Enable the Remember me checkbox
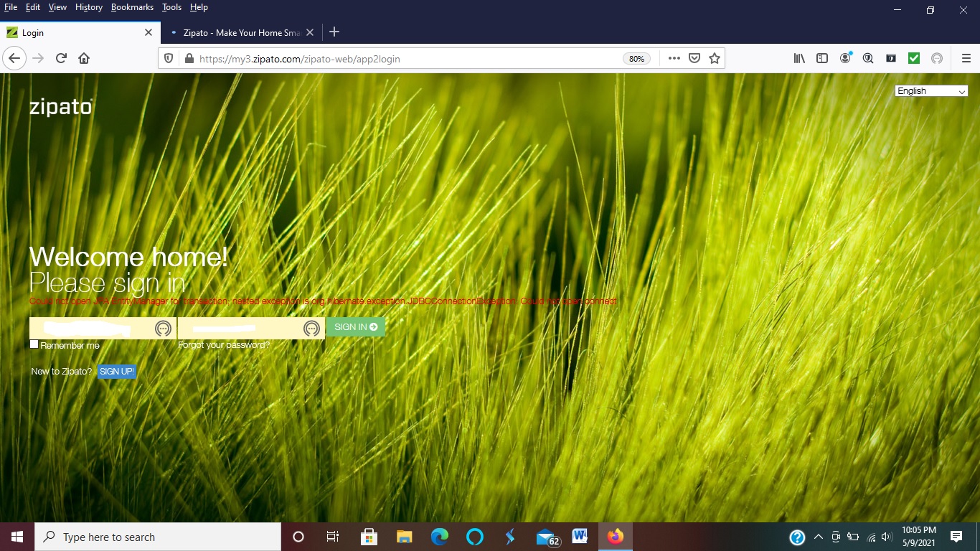This screenshot has height=551, width=980. [x=34, y=345]
